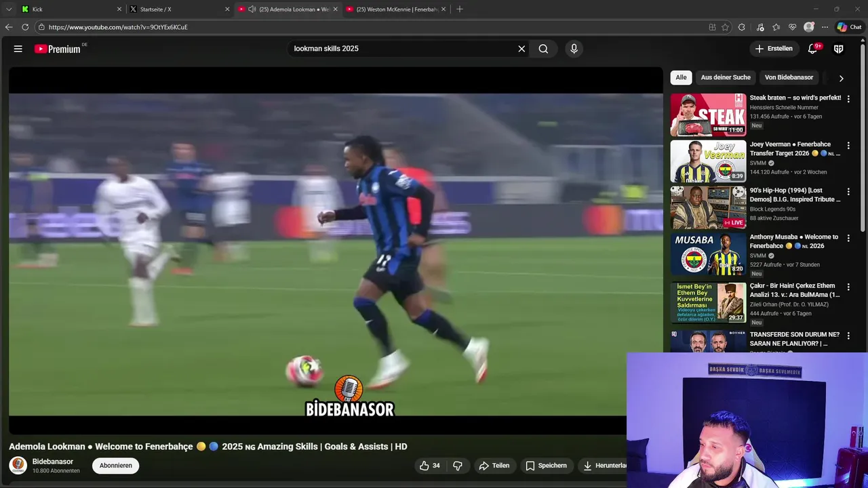Select the Alle filter chip
This screenshot has width=868, height=488.
[x=681, y=77]
